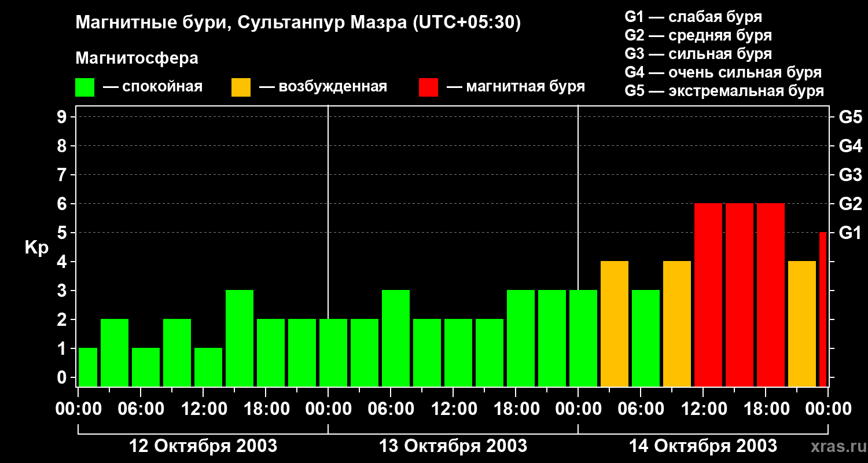Click the orange Kp 4 bar just after the red bars

[802, 324]
